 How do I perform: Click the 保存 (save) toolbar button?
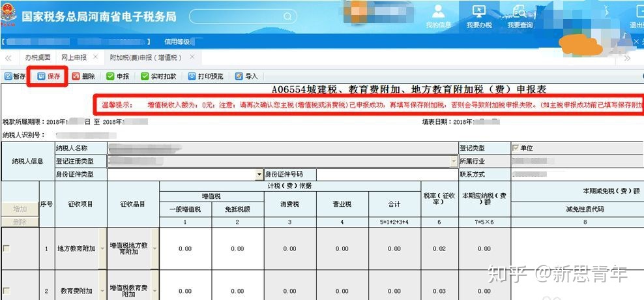click(48, 76)
